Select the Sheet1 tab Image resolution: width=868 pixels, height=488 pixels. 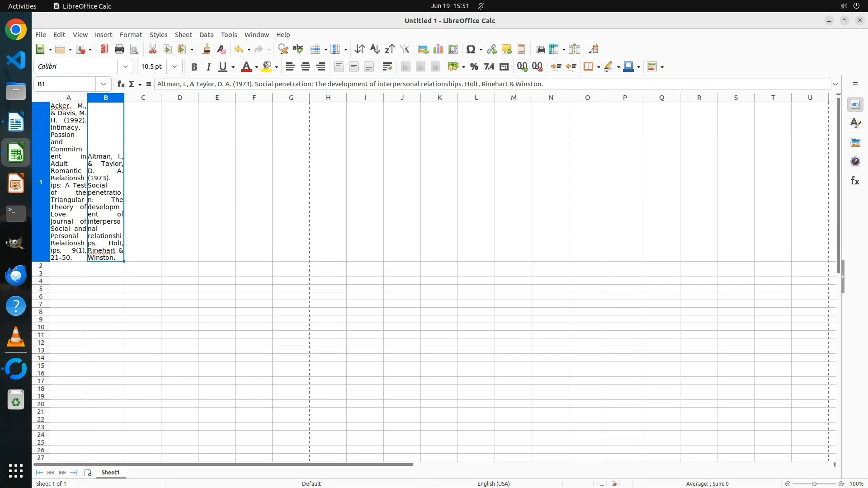(x=110, y=472)
